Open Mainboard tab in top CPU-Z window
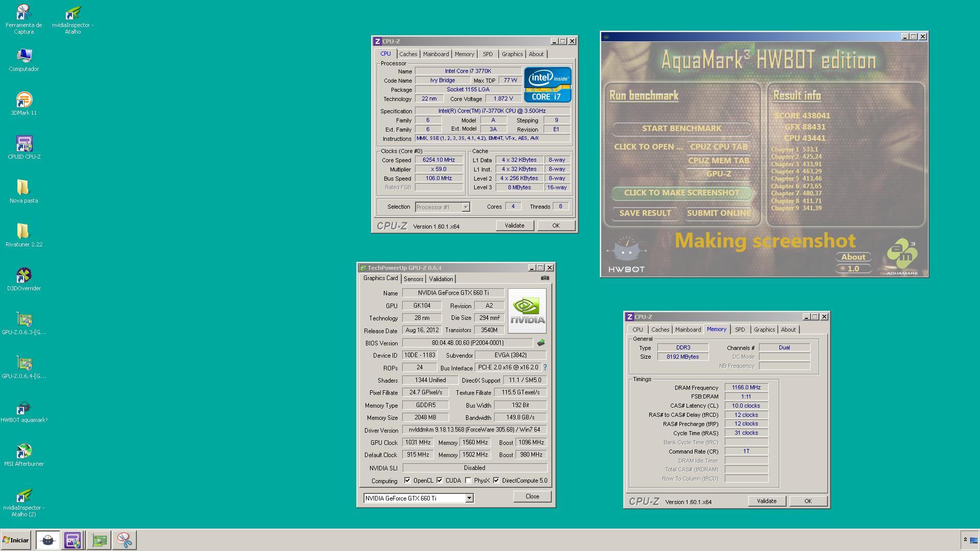 point(436,54)
